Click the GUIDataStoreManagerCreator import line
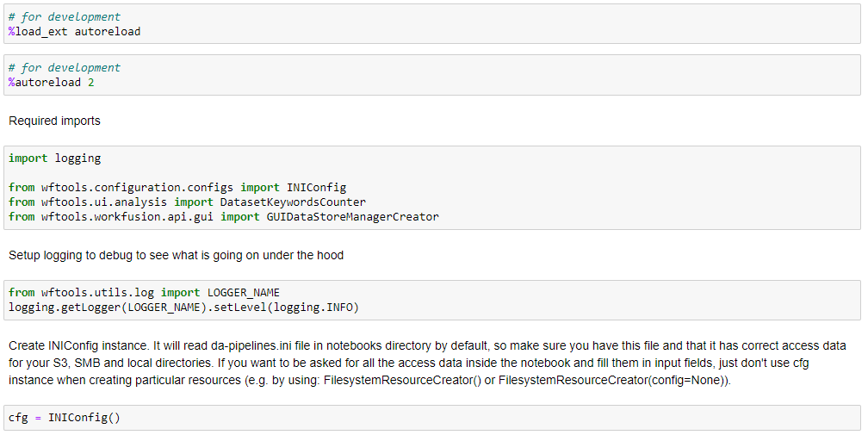Viewport: 868px width, 435px height. tap(224, 216)
